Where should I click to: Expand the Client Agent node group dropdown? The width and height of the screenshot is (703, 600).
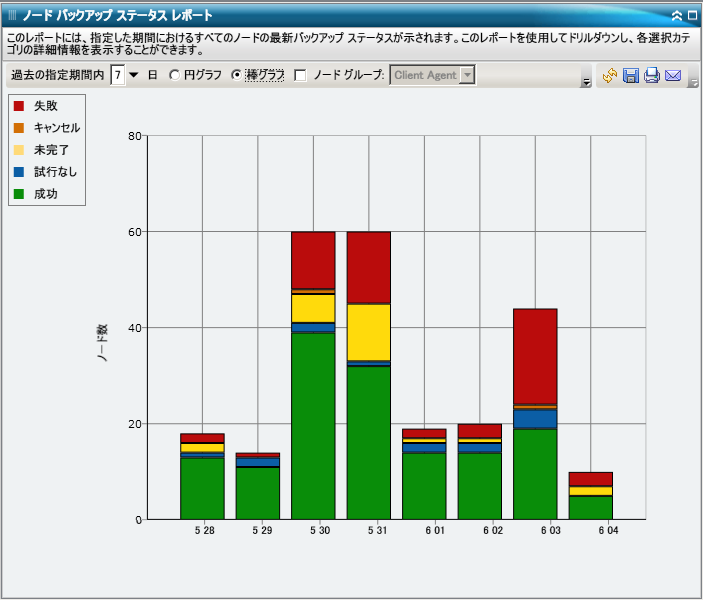pos(467,75)
